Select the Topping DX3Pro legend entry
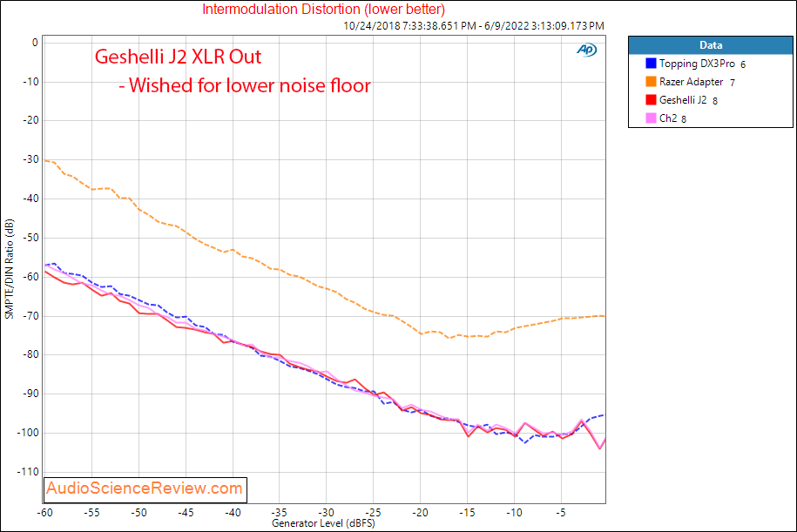797x532 pixels. pos(697,64)
